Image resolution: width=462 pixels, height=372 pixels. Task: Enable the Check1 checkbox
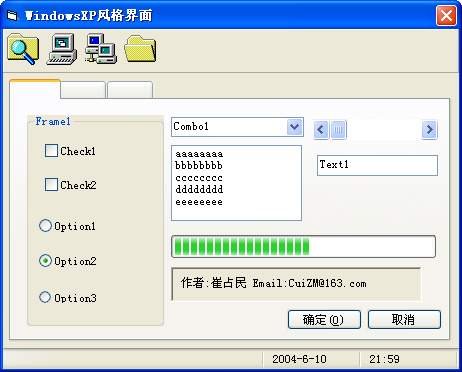click(51, 151)
